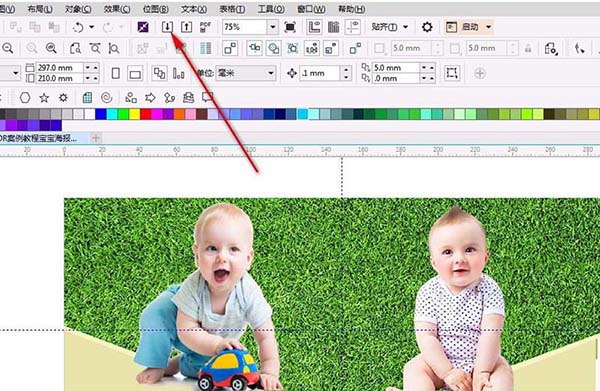Select the Complex star tool
Screen dimensions: 600x391
(63, 98)
